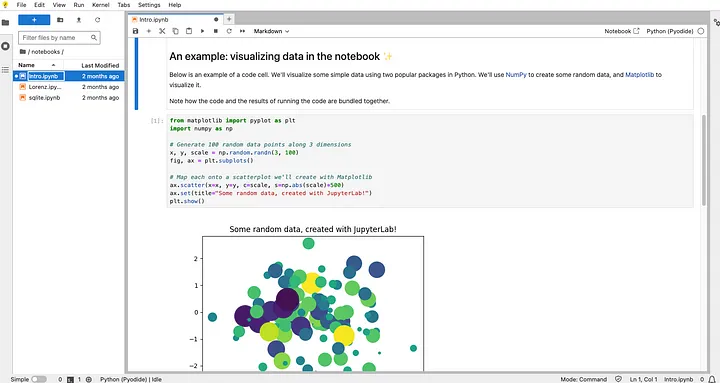Open the File menu
This screenshot has height=383, width=720.
coord(22,5)
